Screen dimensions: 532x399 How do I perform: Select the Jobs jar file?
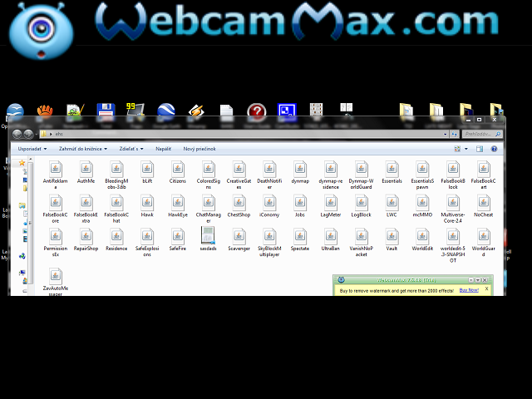[300, 206]
